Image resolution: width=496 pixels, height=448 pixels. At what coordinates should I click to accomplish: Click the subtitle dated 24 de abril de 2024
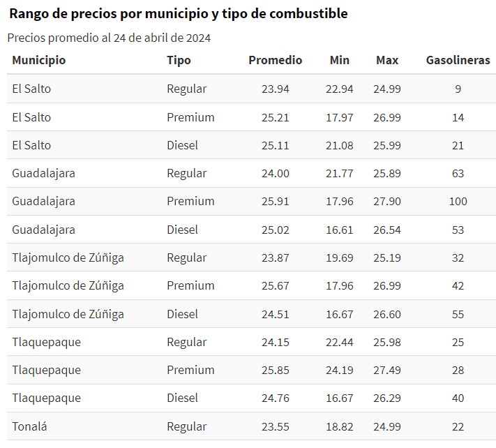pos(109,38)
